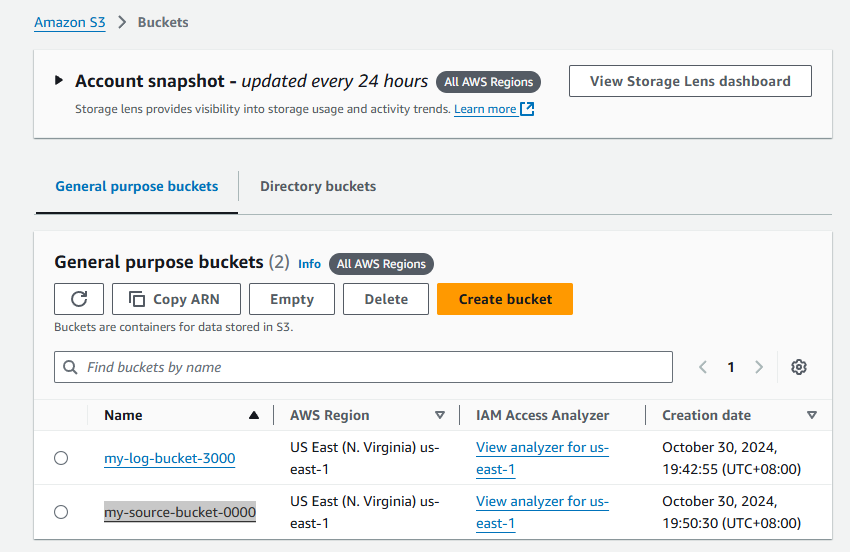
Task: Expand the Account snapshot section
Action: click(x=60, y=81)
